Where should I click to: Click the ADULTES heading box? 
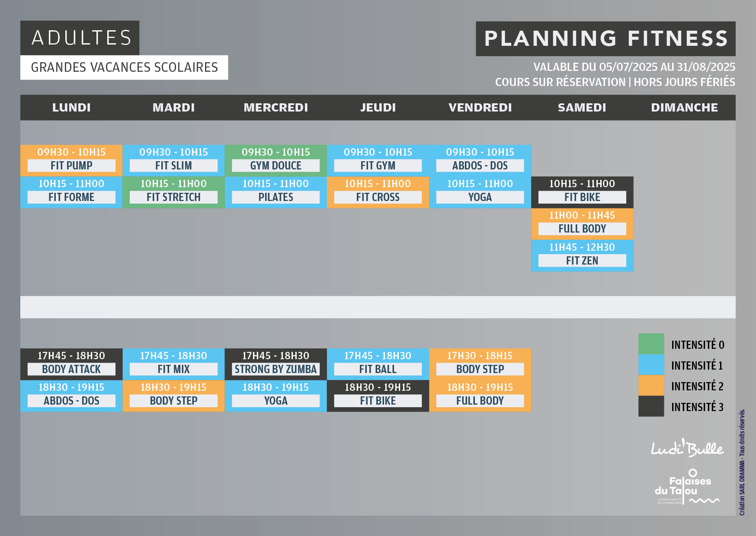tap(80, 38)
